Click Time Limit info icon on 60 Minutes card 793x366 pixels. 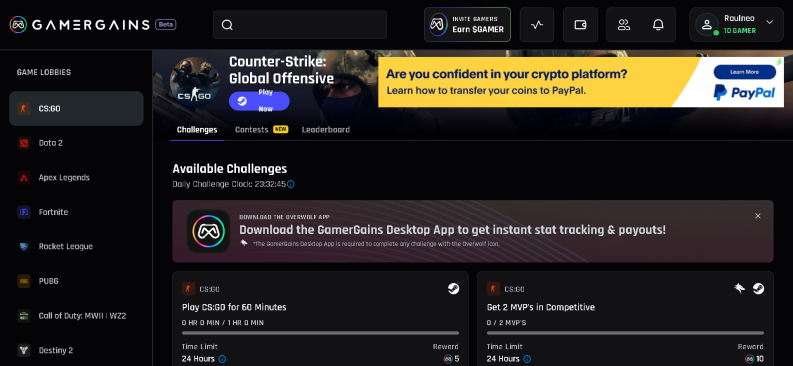pyautogui.click(x=223, y=359)
